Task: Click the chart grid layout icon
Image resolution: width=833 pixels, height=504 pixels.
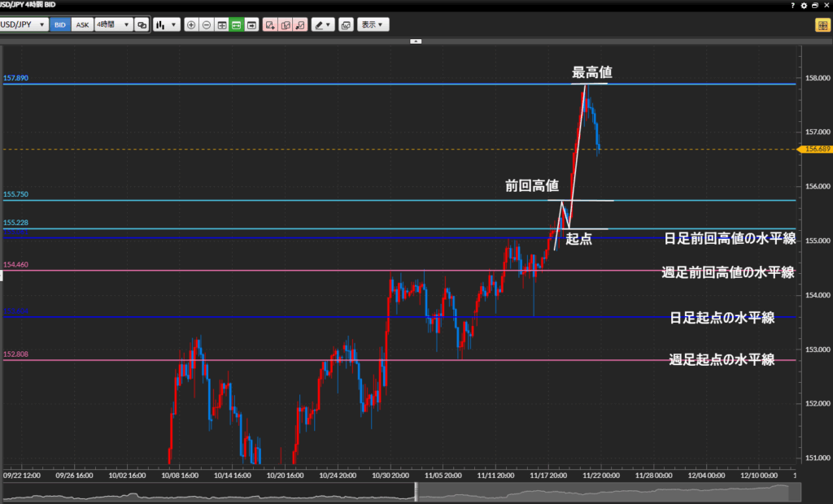Action: click(x=221, y=25)
